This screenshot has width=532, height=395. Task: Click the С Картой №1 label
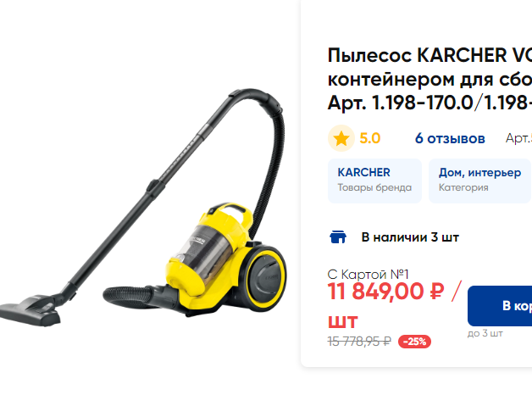(369, 274)
